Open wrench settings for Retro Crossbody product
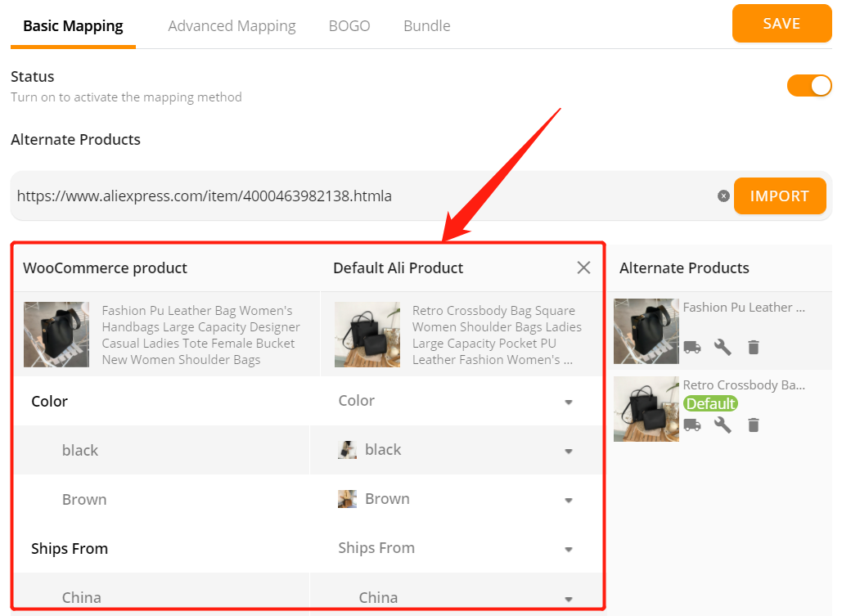Image resolution: width=851 pixels, height=616 pixels. click(723, 425)
